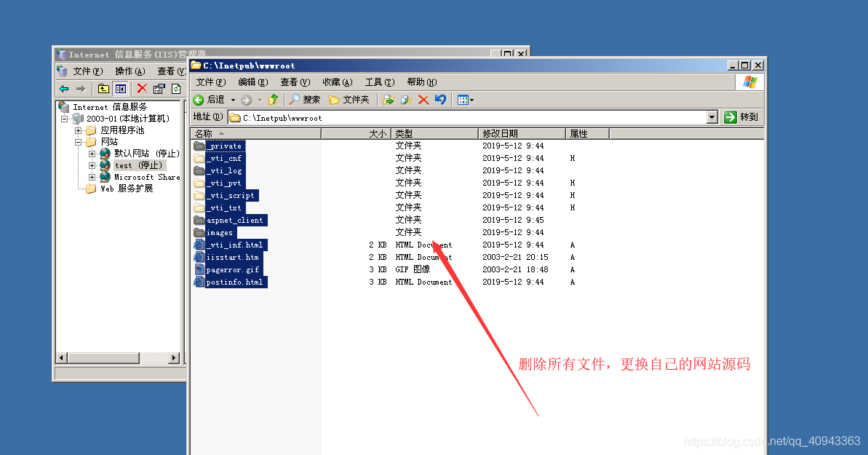Collapse the 网站 tree node

pyautogui.click(x=78, y=143)
